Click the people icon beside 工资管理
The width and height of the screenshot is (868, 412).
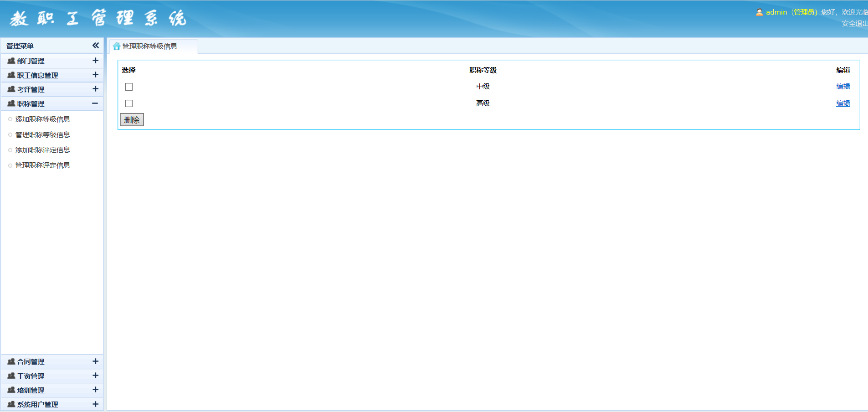(x=11, y=376)
